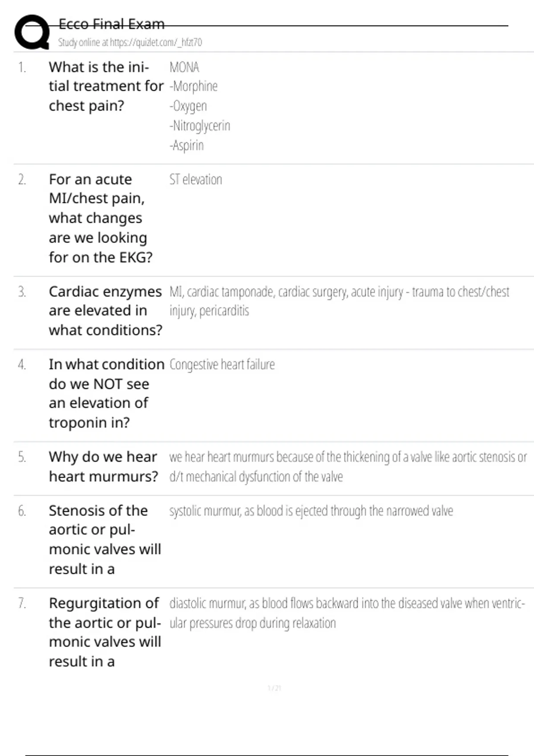The width and height of the screenshot is (534, 756).
Task: Click the -Morphine answer line
Action: coord(194,86)
